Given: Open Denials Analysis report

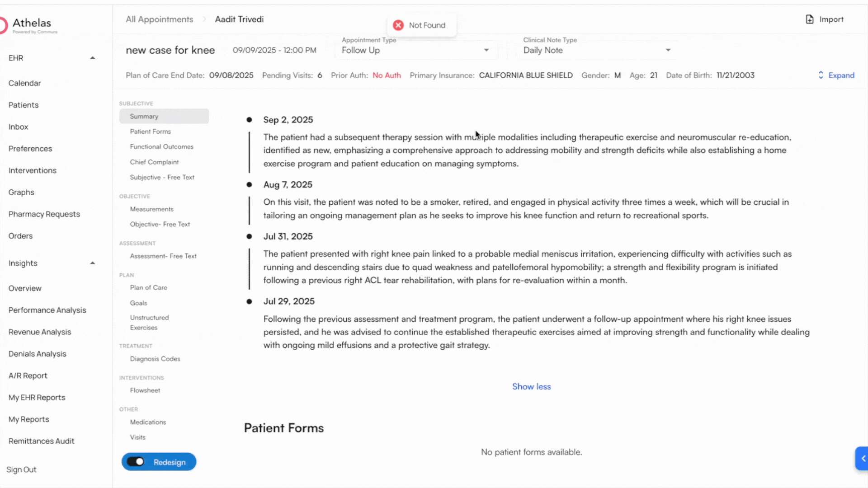Looking at the screenshot, I should [37, 354].
